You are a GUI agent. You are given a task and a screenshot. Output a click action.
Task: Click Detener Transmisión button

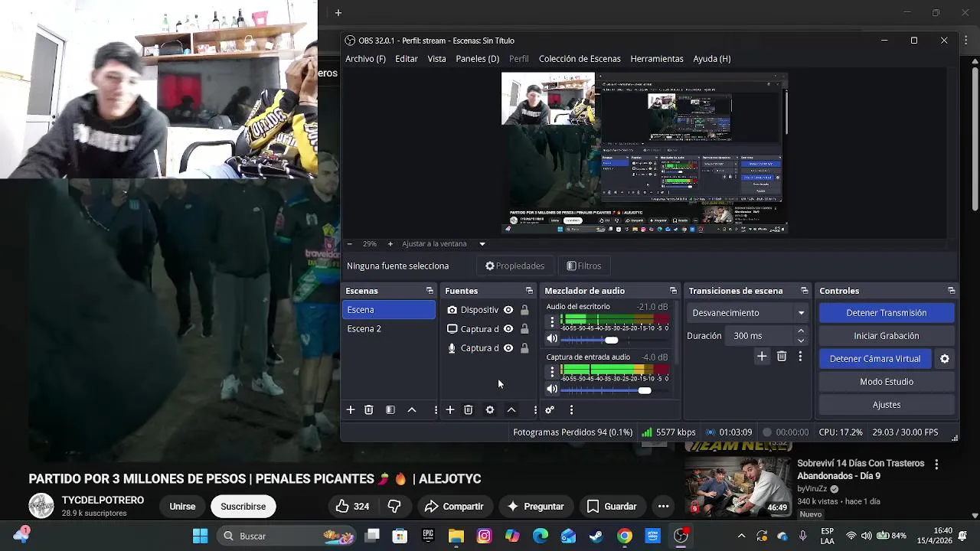click(x=887, y=313)
